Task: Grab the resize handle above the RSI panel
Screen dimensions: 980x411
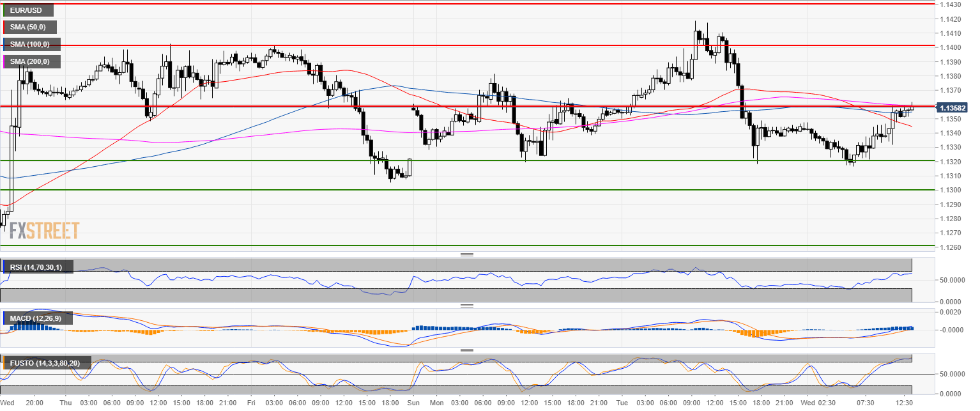Action: coord(467,255)
